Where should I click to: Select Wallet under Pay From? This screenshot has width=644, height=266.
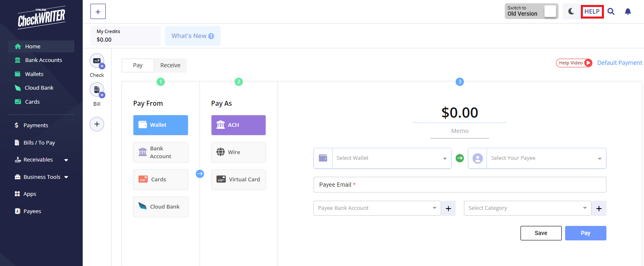click(161, 125)
